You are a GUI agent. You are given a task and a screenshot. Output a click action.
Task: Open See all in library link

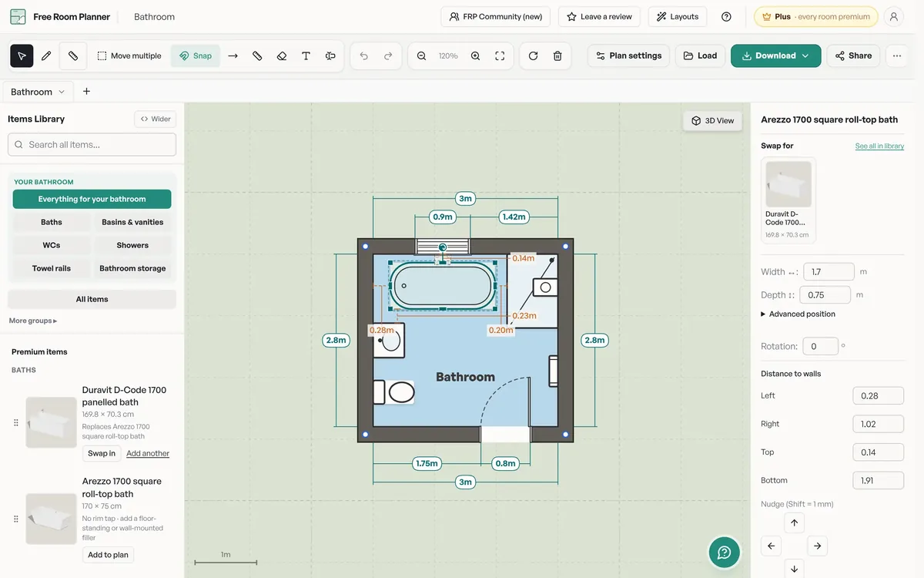[879, 146]
